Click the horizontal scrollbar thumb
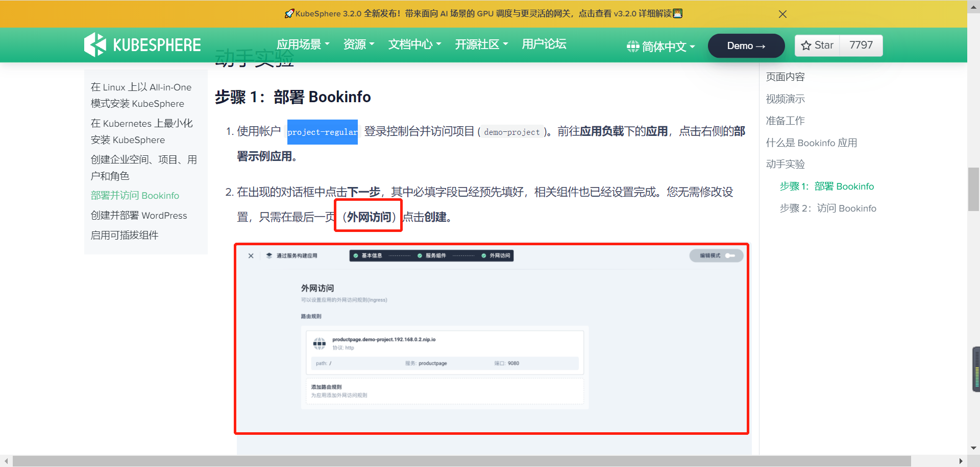 [x=462, y=461]
